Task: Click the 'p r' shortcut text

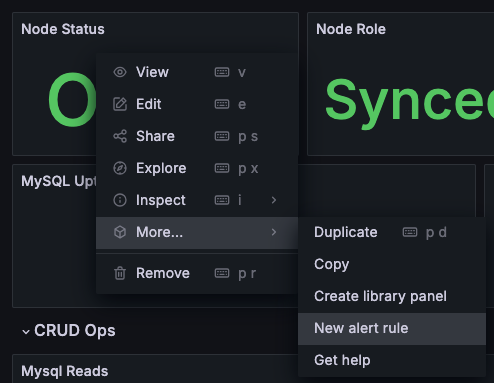Action: [247, 274]
